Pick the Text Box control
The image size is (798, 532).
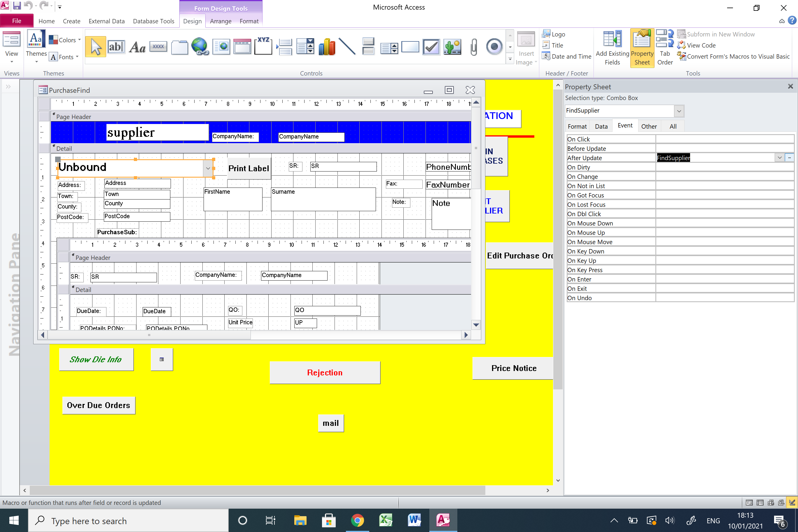[x=116, y=47]
